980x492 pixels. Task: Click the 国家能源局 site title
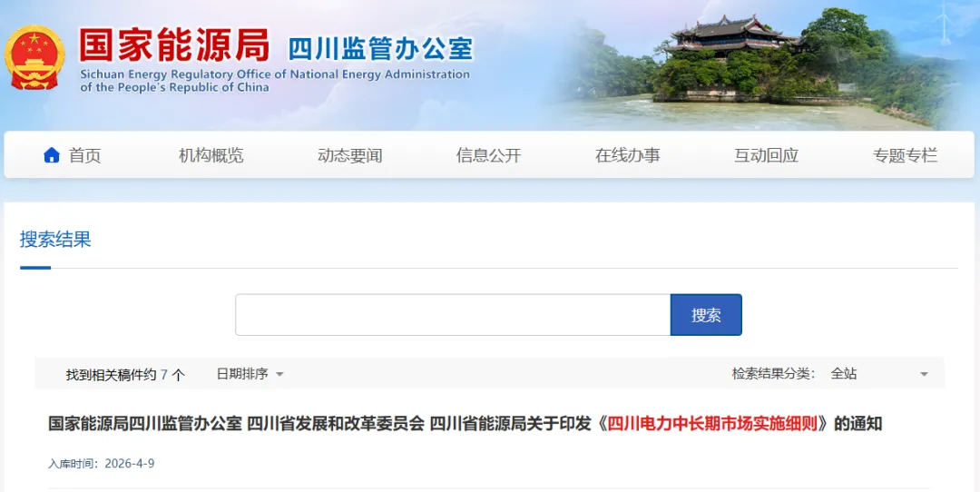tap(174, 44)
